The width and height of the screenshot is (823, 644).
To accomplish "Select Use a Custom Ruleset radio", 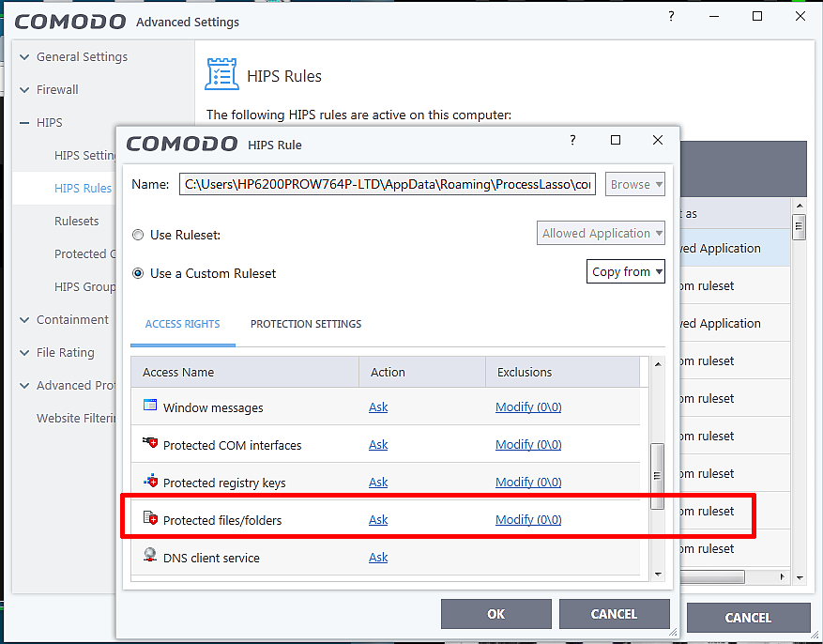I will click(138, 273).
